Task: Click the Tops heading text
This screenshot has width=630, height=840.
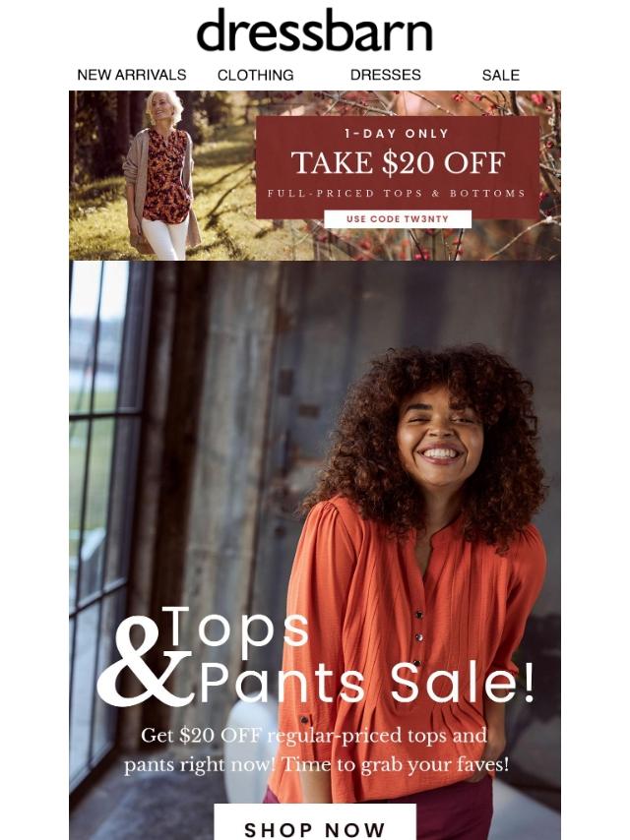Action: (236, 628)
